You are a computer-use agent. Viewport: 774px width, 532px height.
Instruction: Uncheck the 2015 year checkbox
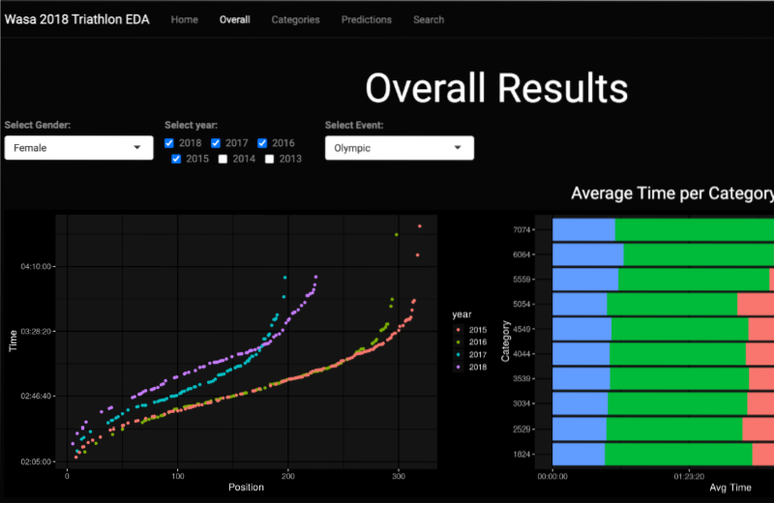[x=177, y=159]
